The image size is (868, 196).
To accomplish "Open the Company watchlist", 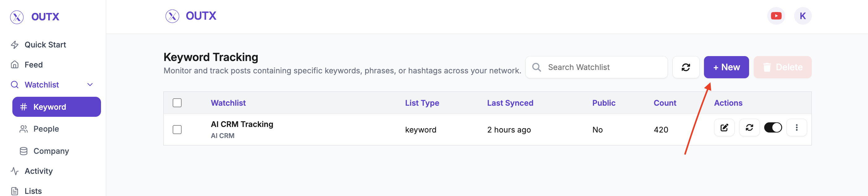I will click(x=51, y=151).
